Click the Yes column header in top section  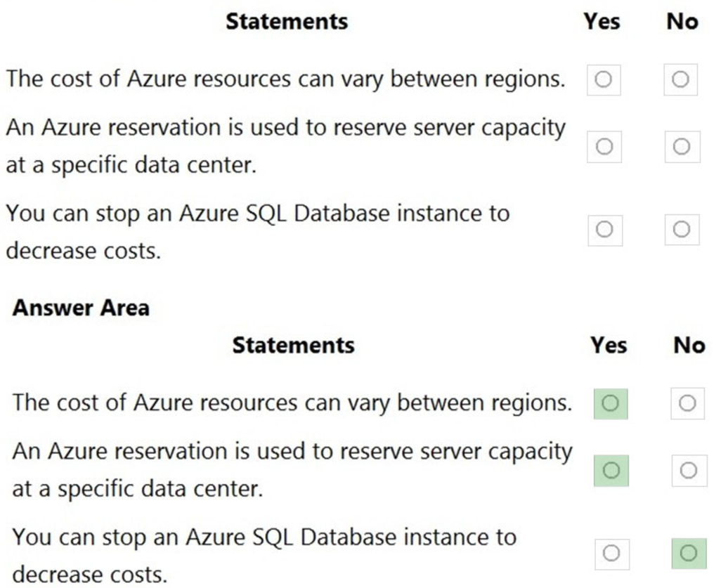(603, 22)
